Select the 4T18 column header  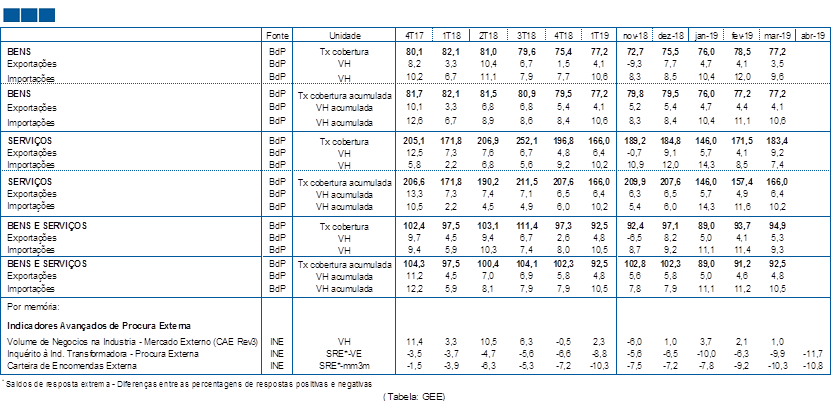[563, 36]
